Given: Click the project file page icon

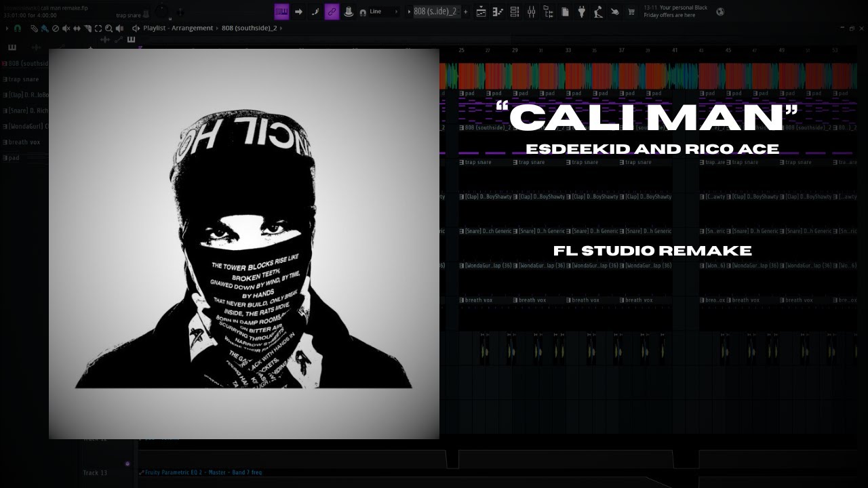Looking at the screenshot, I should tap(565, 12).
